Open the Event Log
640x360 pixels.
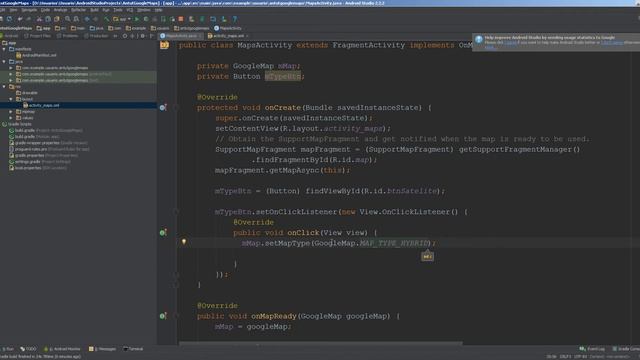tap(592, 349)
